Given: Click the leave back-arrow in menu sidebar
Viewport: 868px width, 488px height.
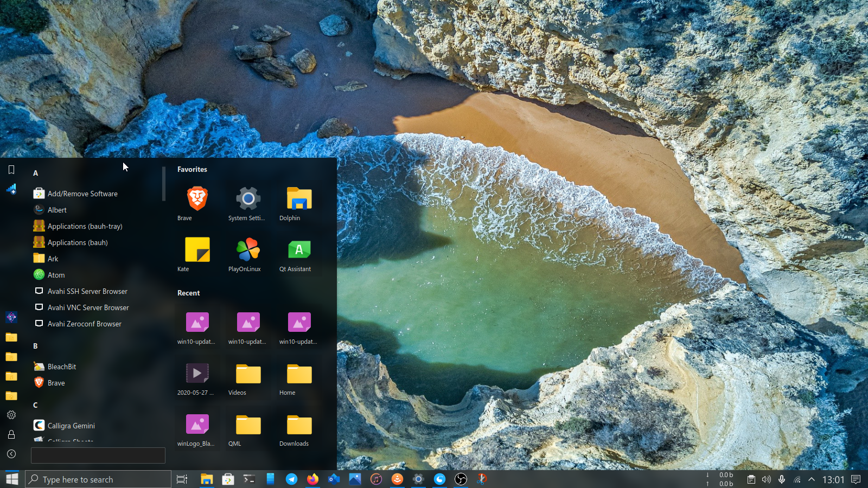Looking at the screenshot, I should tap(11, 454).
